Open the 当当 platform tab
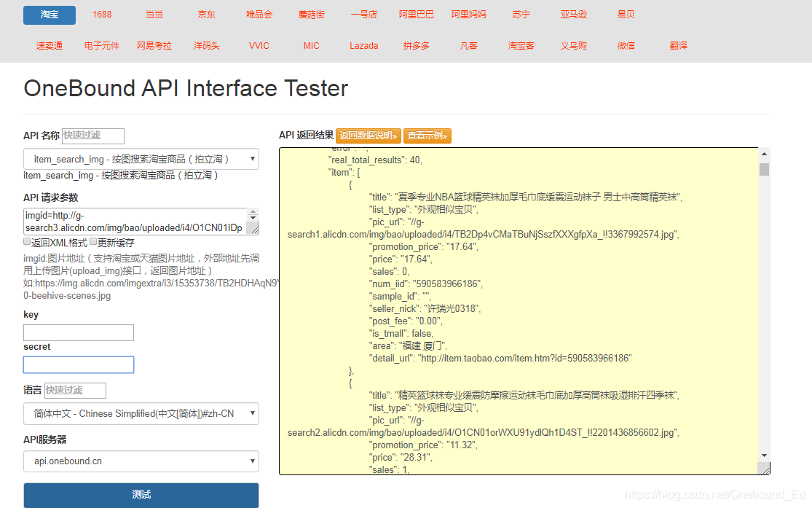 click(x=154, y=15)
